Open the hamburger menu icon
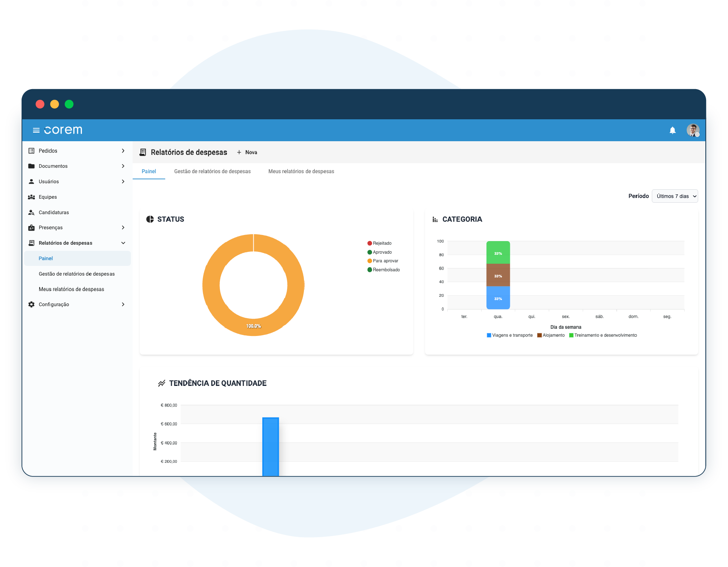 click(36, 130)
